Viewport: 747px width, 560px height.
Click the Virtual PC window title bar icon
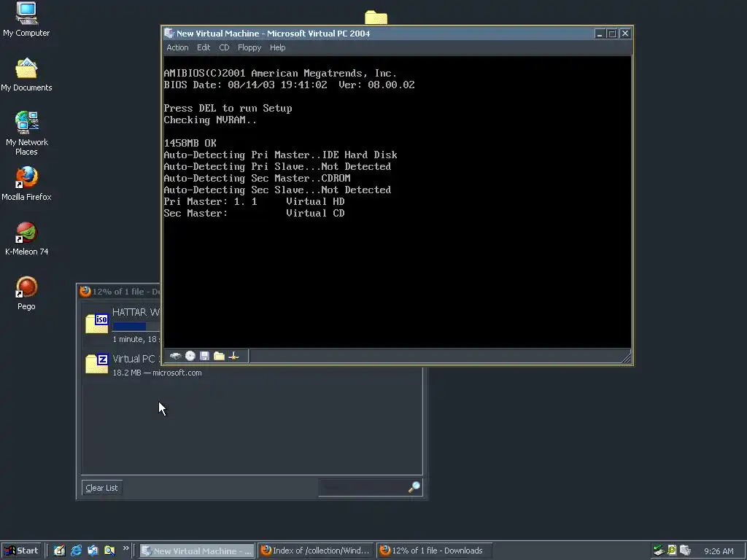(169, 34)
